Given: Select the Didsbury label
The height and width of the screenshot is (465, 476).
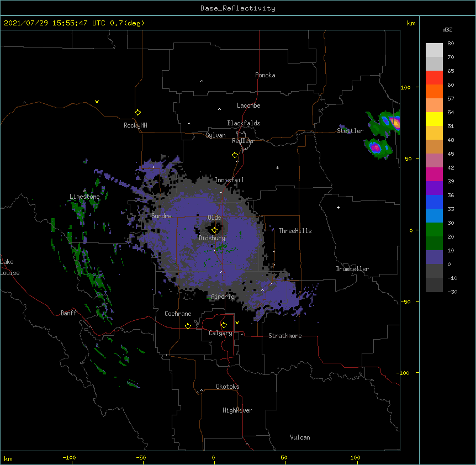Looking at the screenshot, I should point(211,238).
